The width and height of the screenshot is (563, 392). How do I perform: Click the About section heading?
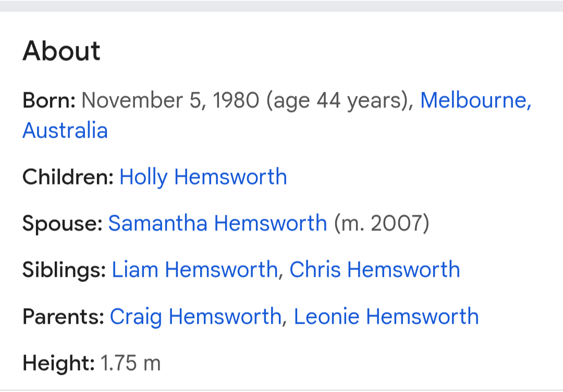(x=62, y=51)
